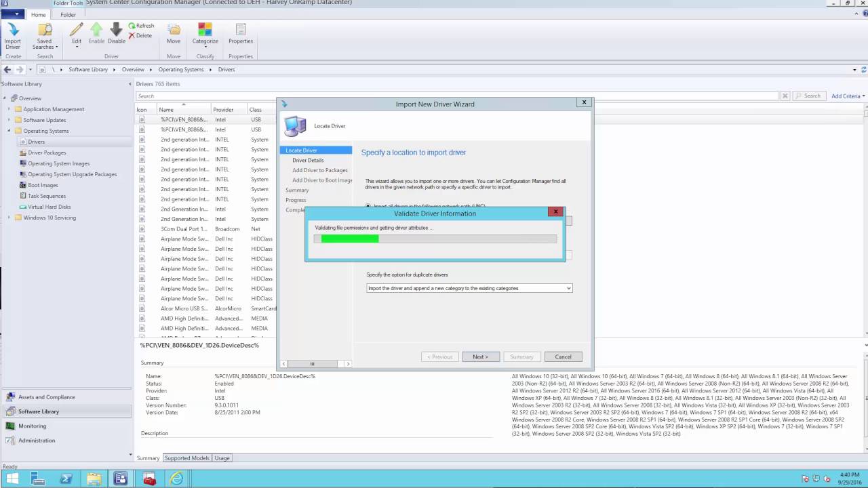Select Drivers node in tree
The height and width of the screenshot is (488, 868).
pos(36,142)
